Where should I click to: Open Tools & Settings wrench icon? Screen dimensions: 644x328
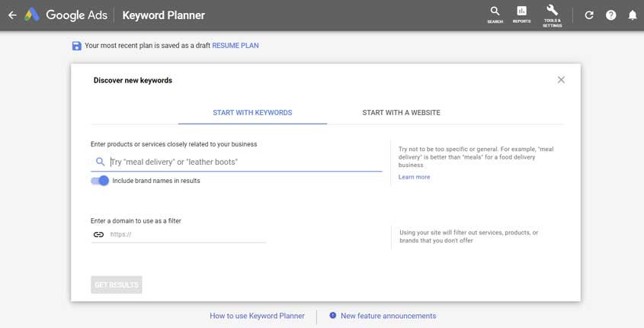coord(552,15)
